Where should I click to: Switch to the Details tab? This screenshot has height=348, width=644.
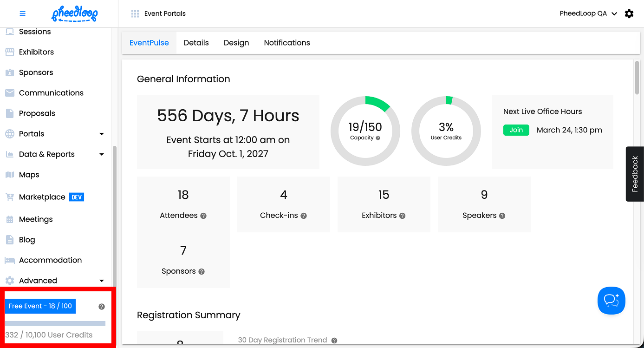coord(196,43)
